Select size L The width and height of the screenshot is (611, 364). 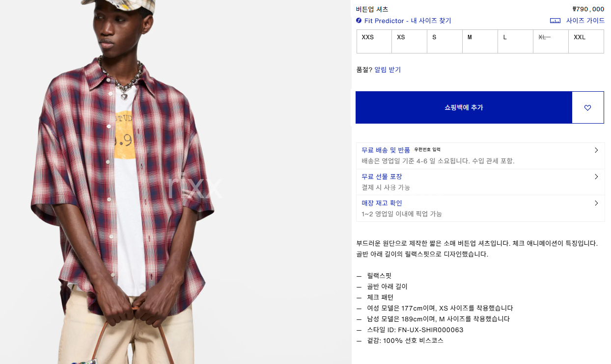[516, 41]
